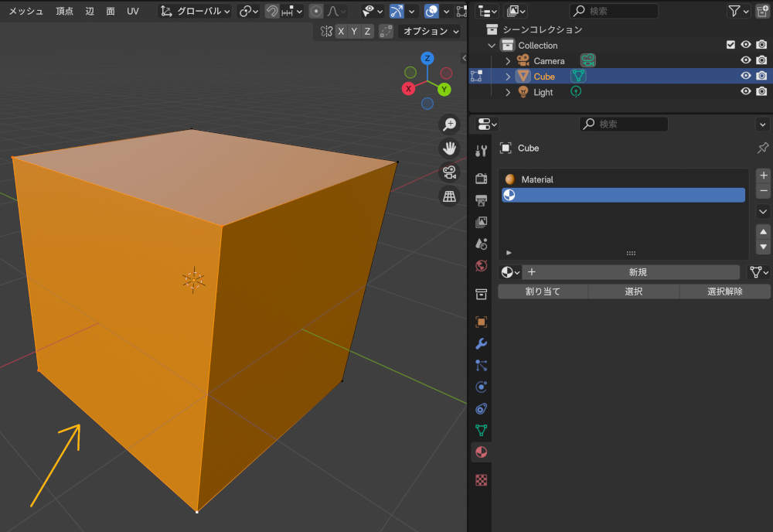773x532 pixels.
Task: Click the Particle properties icon
Action: point(481,365)
